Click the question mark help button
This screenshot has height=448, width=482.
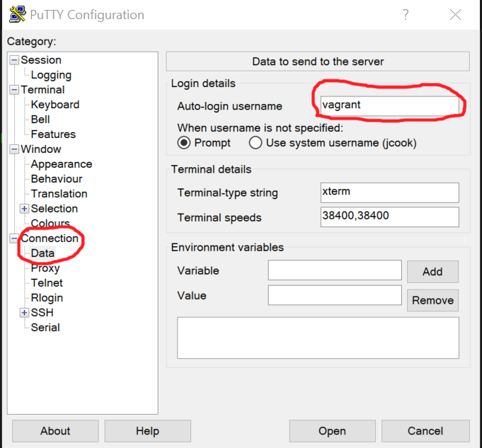406,14
